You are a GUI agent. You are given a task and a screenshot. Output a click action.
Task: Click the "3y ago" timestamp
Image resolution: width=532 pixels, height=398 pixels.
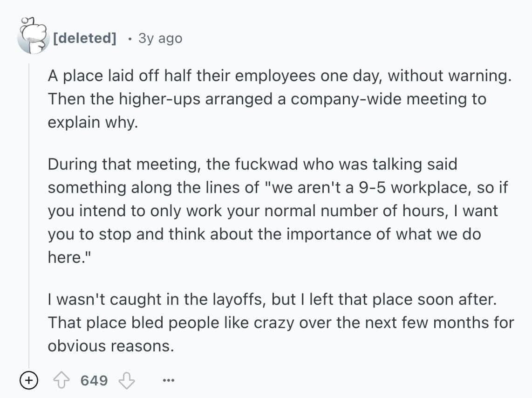(160, 38)
